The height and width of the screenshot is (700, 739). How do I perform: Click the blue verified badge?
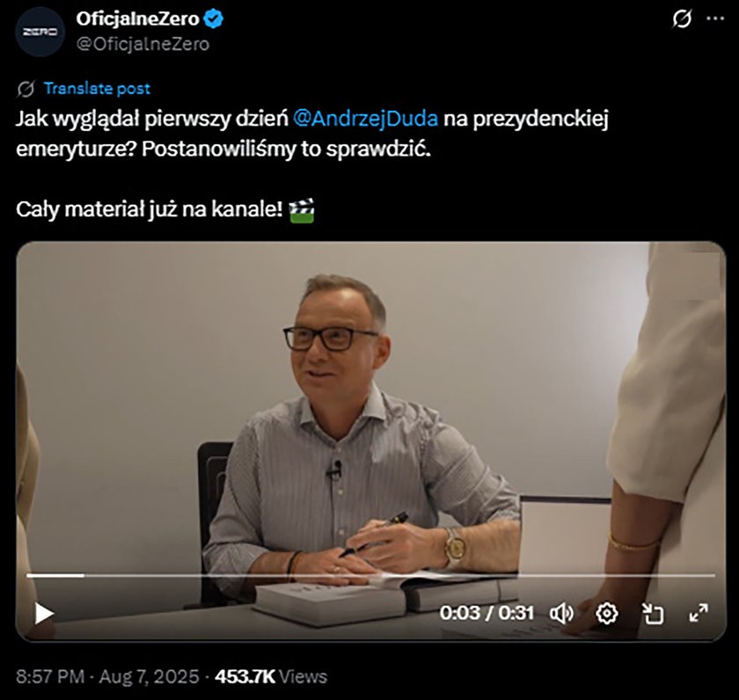214,18
